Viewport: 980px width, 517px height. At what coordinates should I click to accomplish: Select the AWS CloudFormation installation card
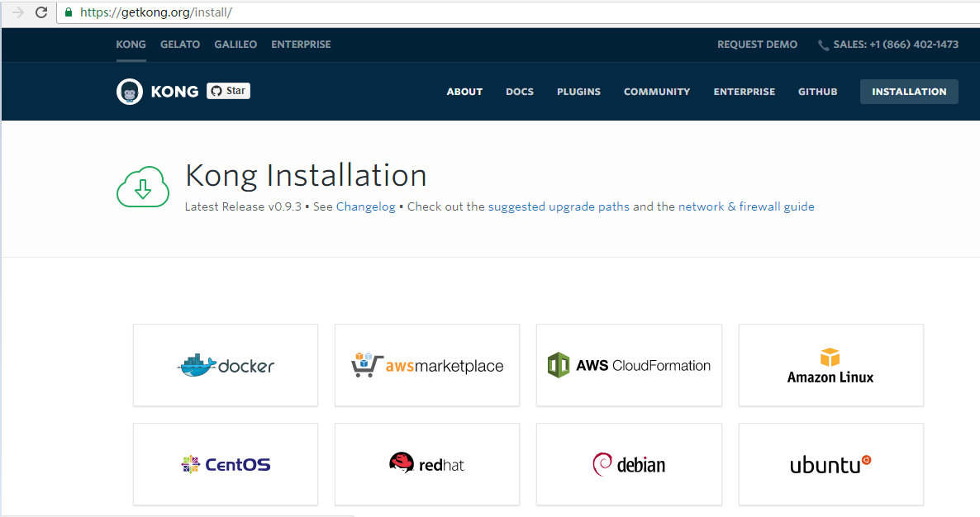point(629,365)
